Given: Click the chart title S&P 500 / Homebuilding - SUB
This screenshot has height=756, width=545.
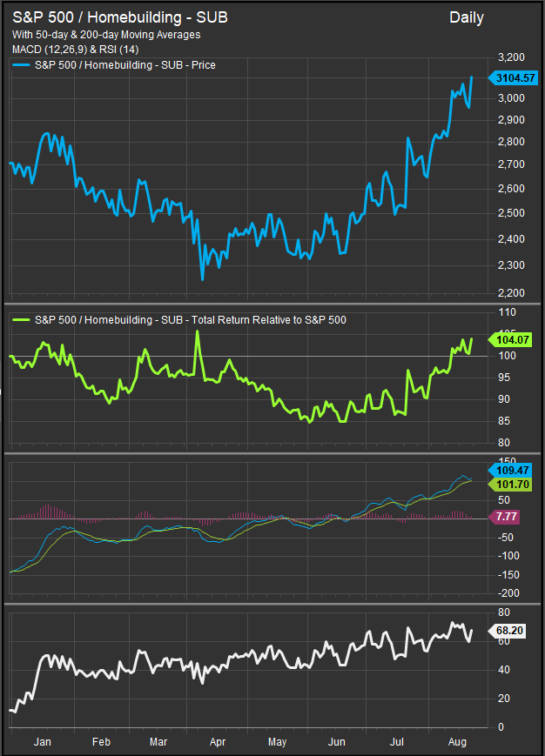Looking at the screenshot, I should click(x=120, y=17).
